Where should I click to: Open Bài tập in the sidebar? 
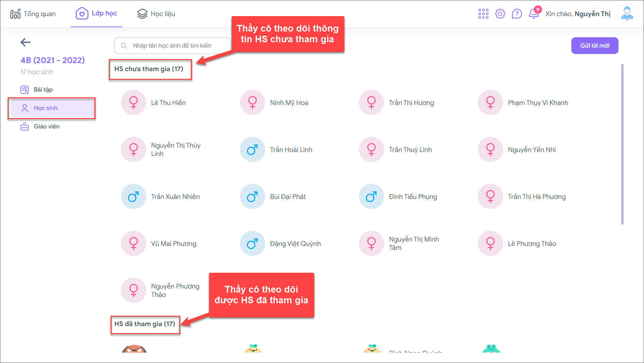[43, 90]
